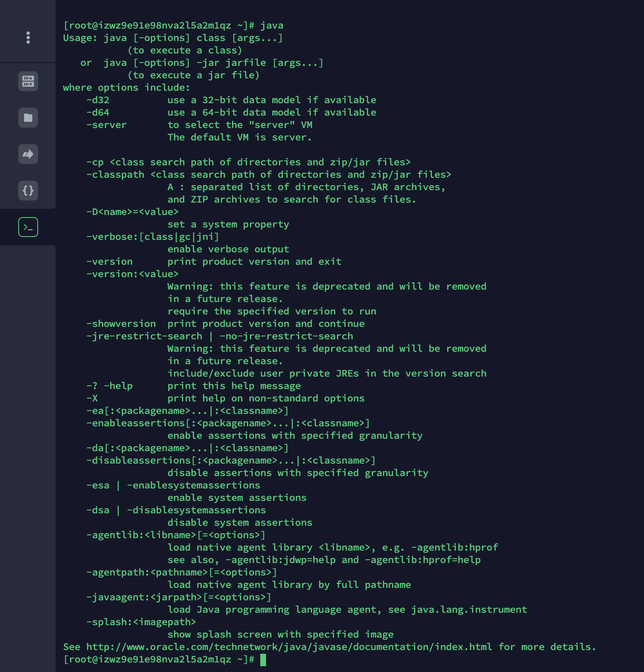Click 'print product version and continue' text

point(266,324)
